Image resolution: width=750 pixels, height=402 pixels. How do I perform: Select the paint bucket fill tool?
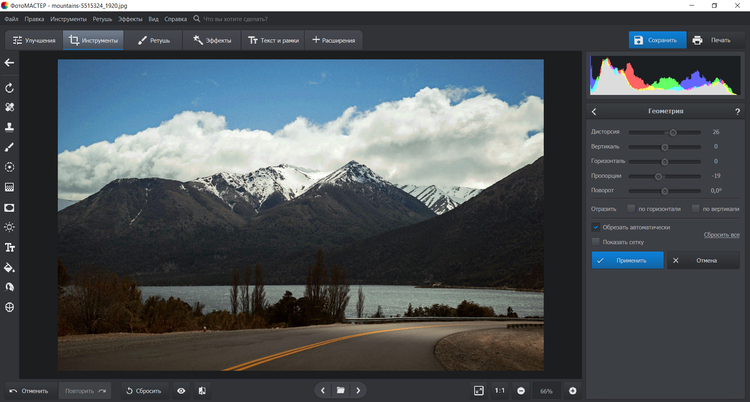(9, 267)
